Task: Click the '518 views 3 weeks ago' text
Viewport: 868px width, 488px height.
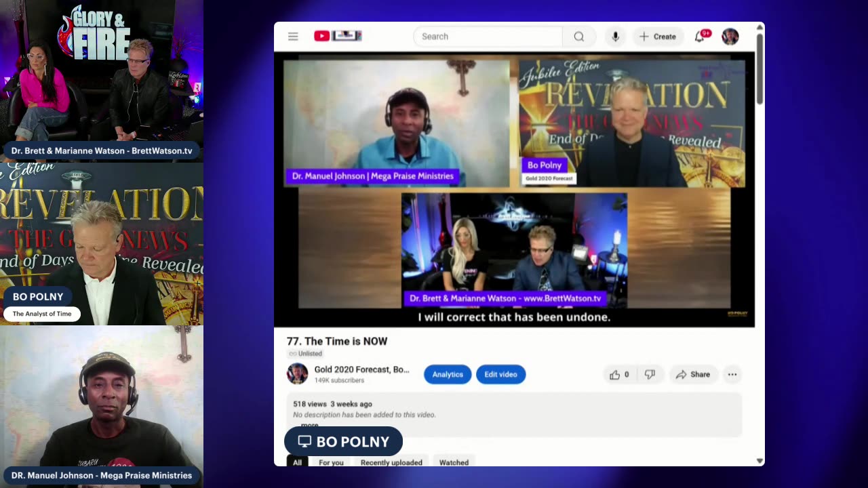Action: coord(332,404)
